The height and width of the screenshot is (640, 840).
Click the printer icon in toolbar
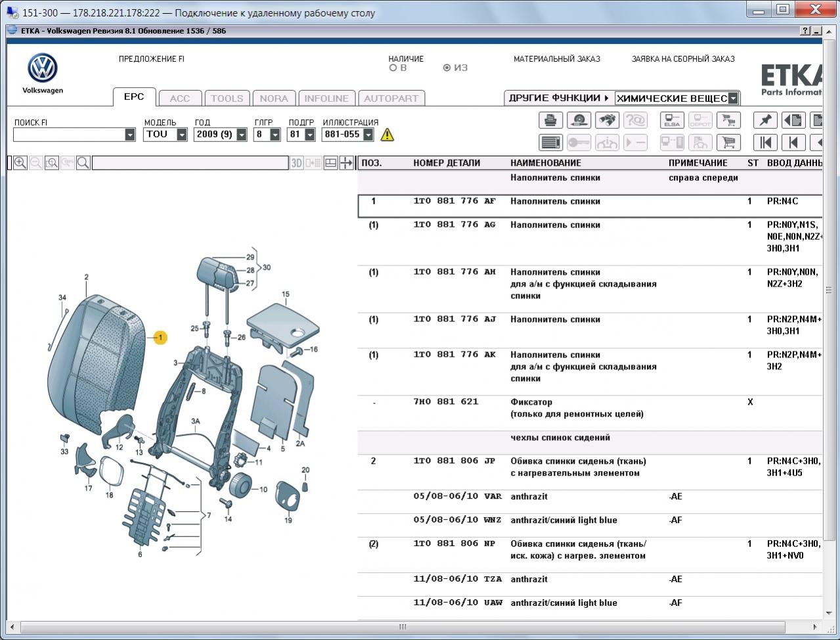click(550, 120)
